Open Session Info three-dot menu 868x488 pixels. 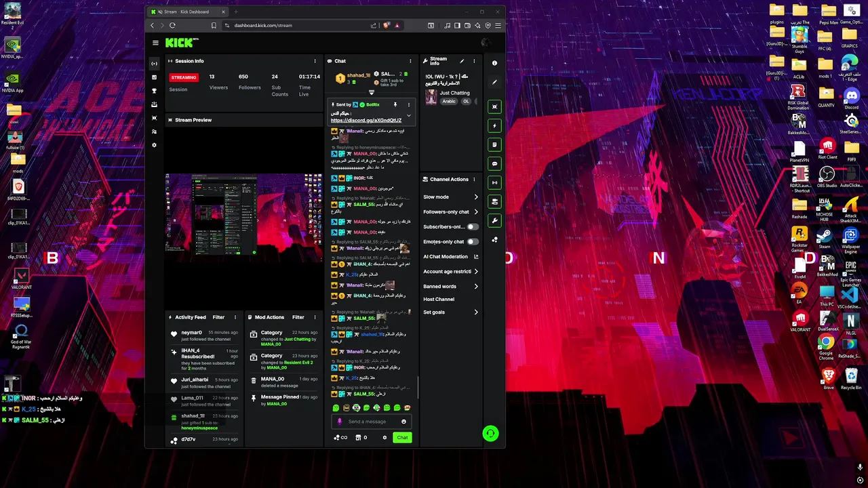point(315,61)
